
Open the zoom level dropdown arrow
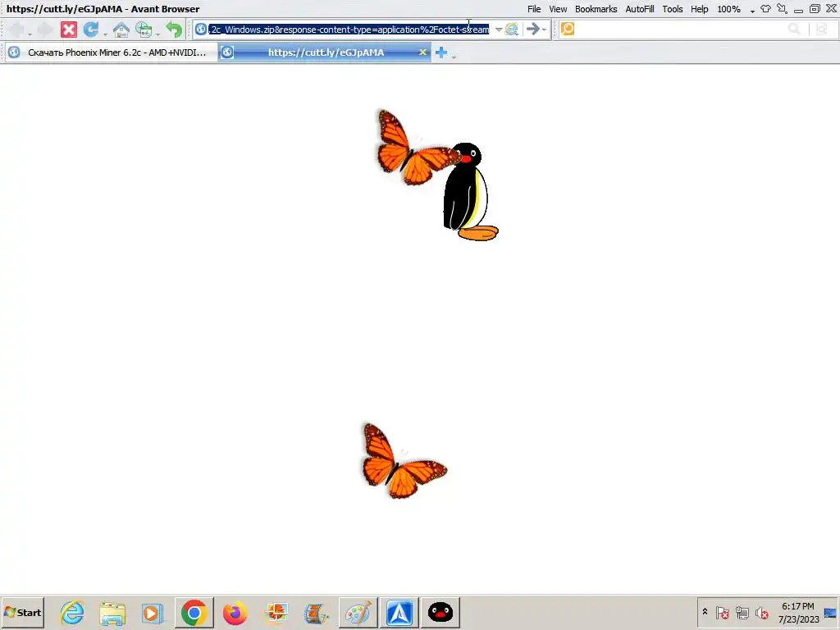click(752, 11)
